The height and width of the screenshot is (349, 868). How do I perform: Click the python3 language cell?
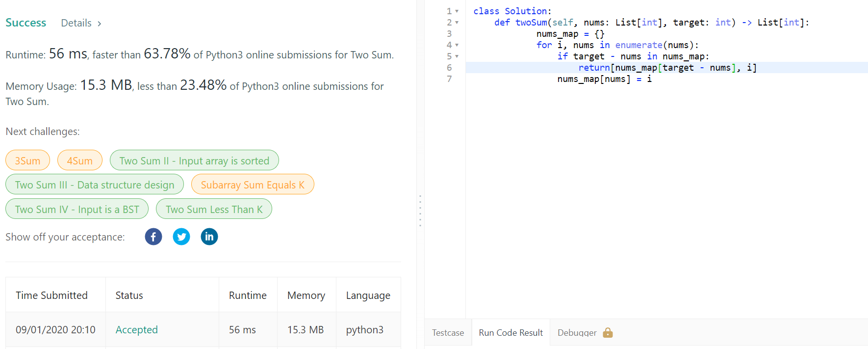tap(365, 329)
